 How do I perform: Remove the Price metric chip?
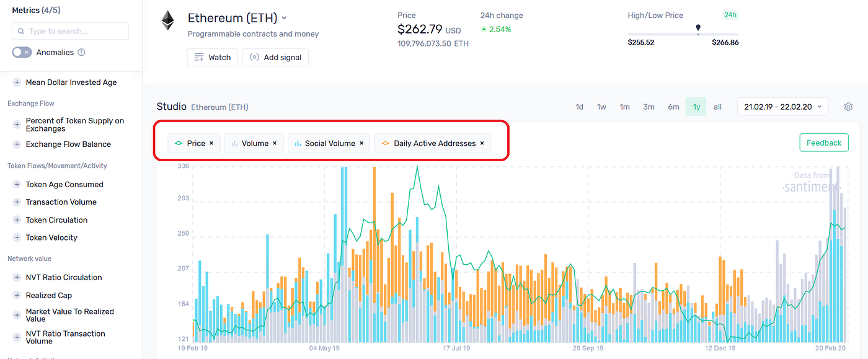tap(211, 143)
